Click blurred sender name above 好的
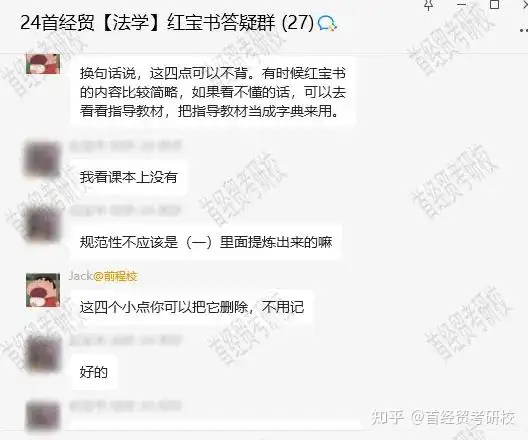This screenshot has width=528, height=440. click(125, 340)
